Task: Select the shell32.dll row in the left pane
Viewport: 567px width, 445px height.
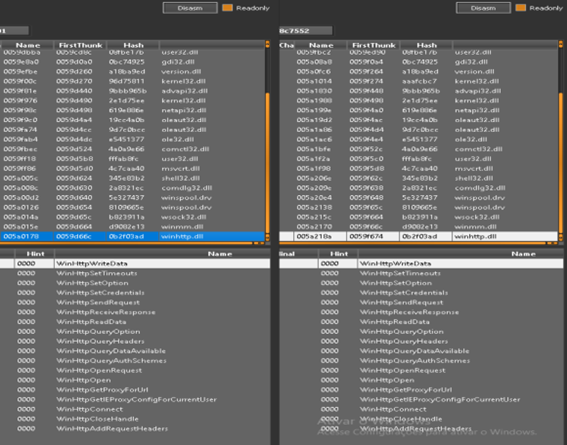Action: 132,178
